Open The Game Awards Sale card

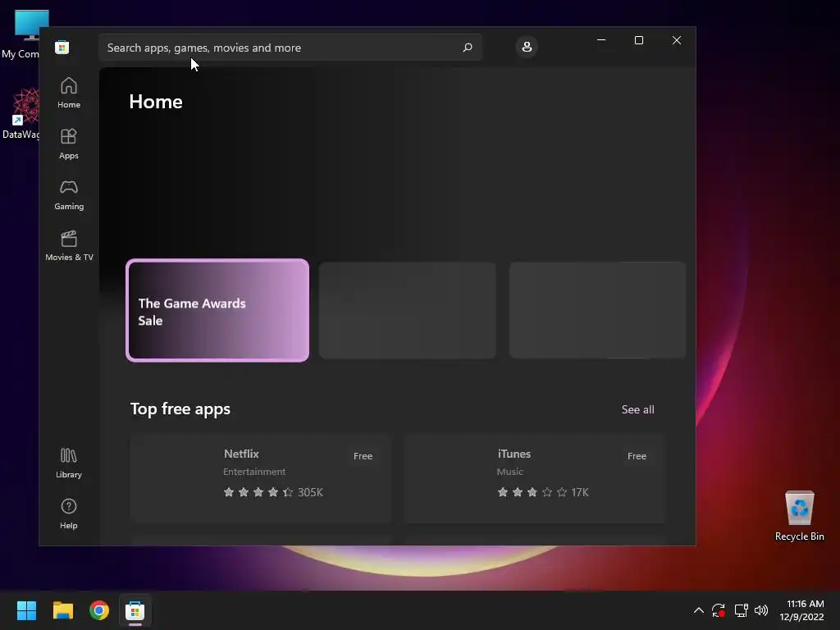pos(217,311)
